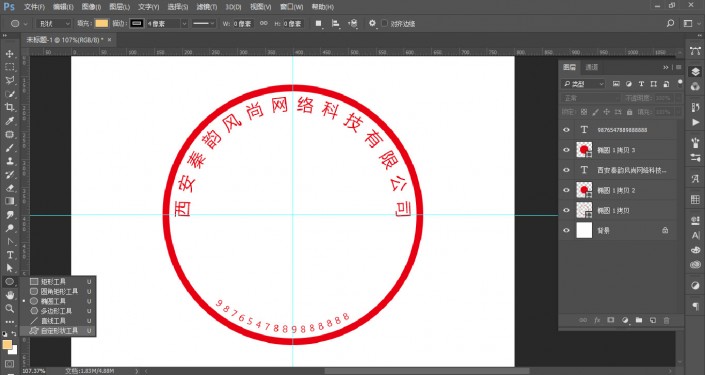Screen dimensions: 705x375
Task: Select the Brush tool
Action: 9,148
